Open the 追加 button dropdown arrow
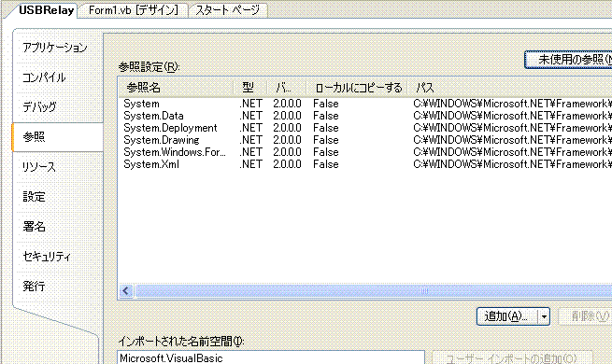Screen dimensions: 612x364 (544, 316)
